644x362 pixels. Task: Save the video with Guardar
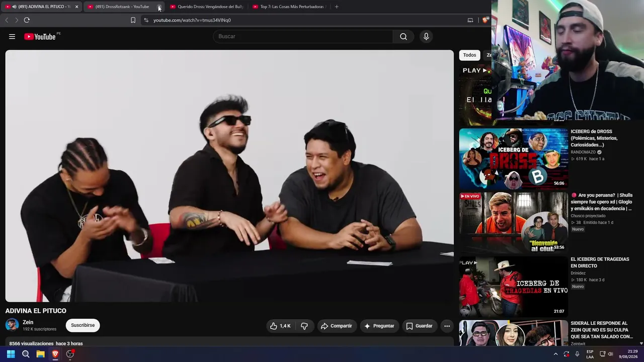coord(419,326)
